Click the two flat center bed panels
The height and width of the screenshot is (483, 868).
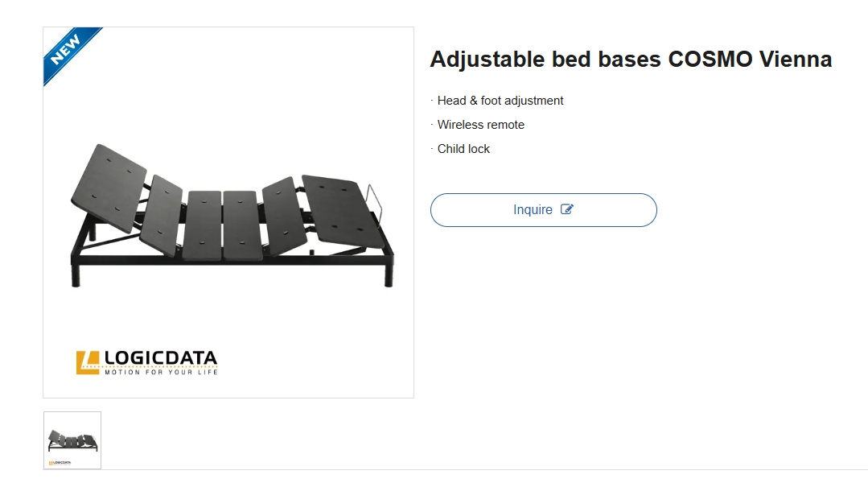(221, 225)
